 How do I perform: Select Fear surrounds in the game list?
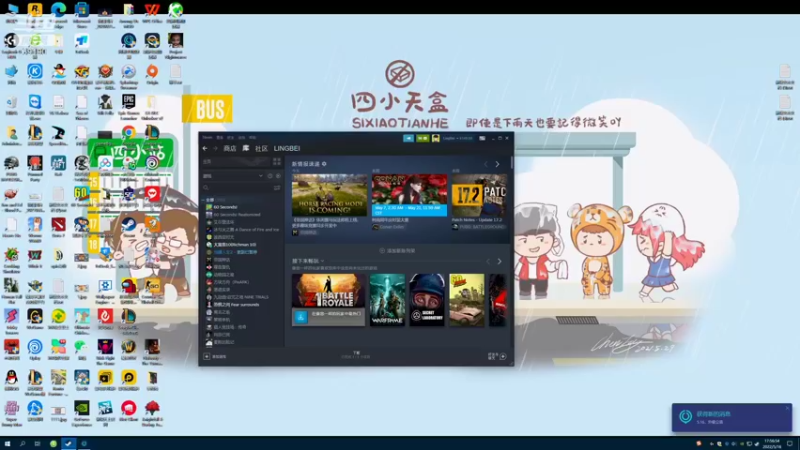[233, 305]
